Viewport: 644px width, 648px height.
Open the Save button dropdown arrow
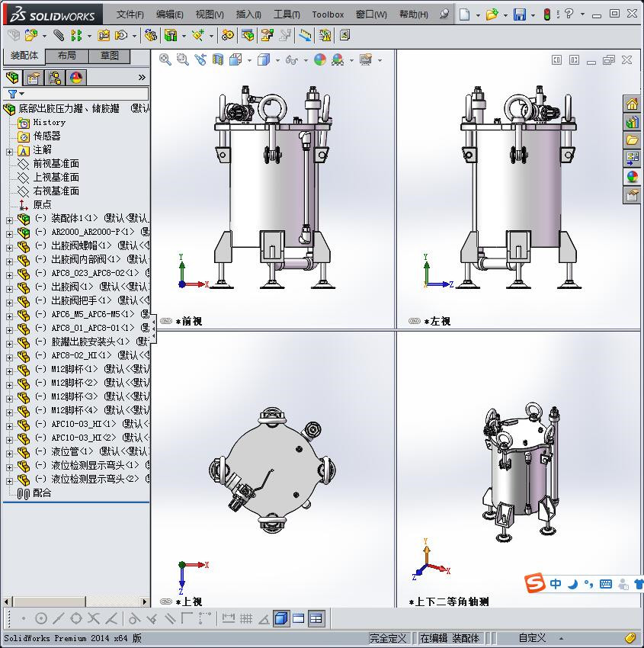(x=533, y=15)
